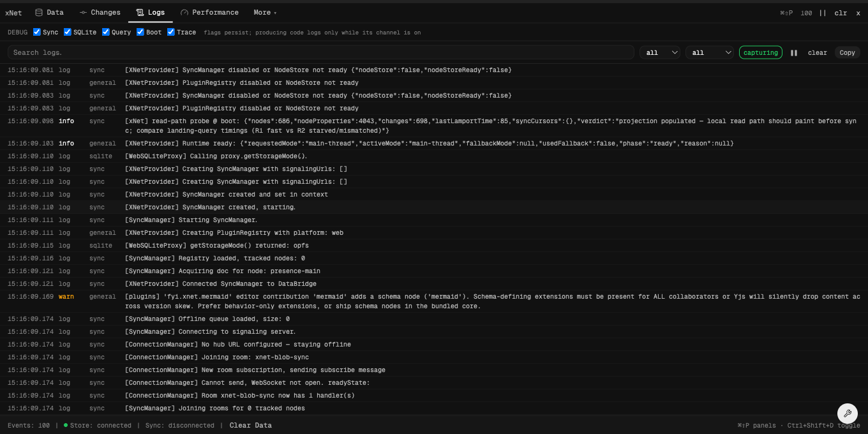This screenshot has height=434, width=868.
Task: Toggle the Boot debug checkbox
Action: pos(140,32)
